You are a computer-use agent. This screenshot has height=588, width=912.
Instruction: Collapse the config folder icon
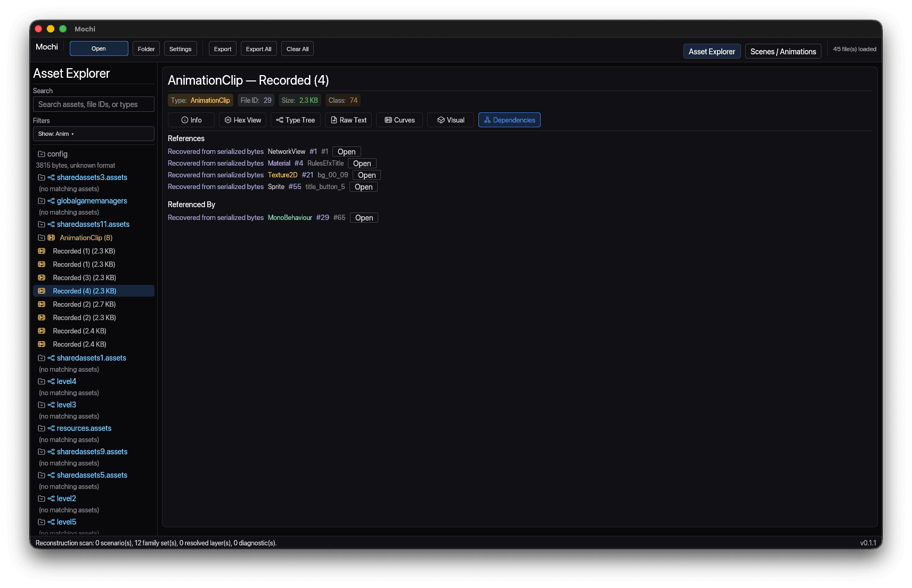(42, 154)
